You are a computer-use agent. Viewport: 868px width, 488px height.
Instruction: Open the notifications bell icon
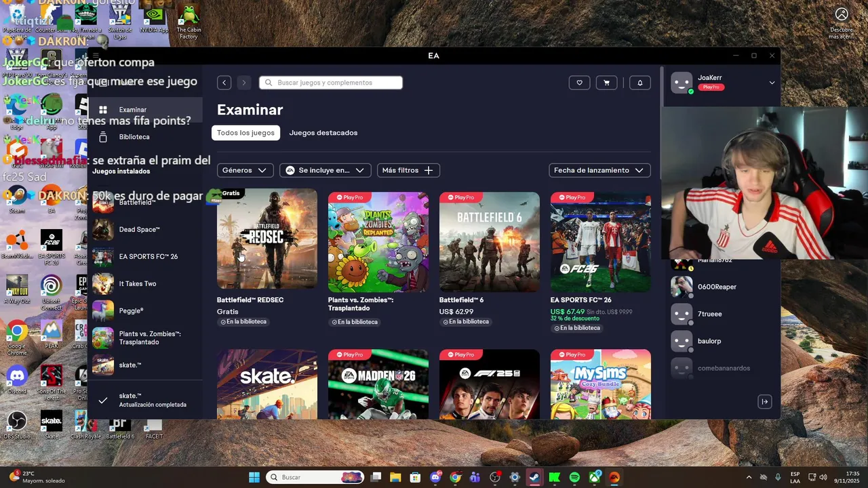tap(640, 83)
